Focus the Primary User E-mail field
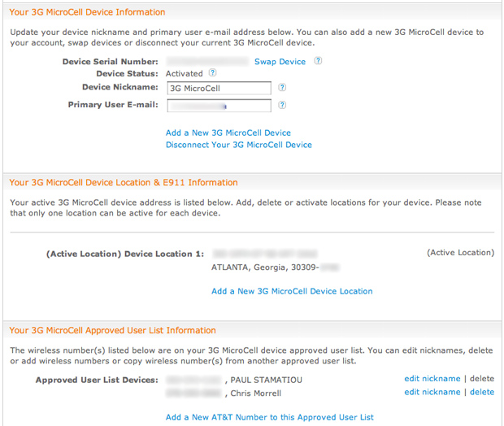Screen dimensions: 504x426 tap(219, 106)
